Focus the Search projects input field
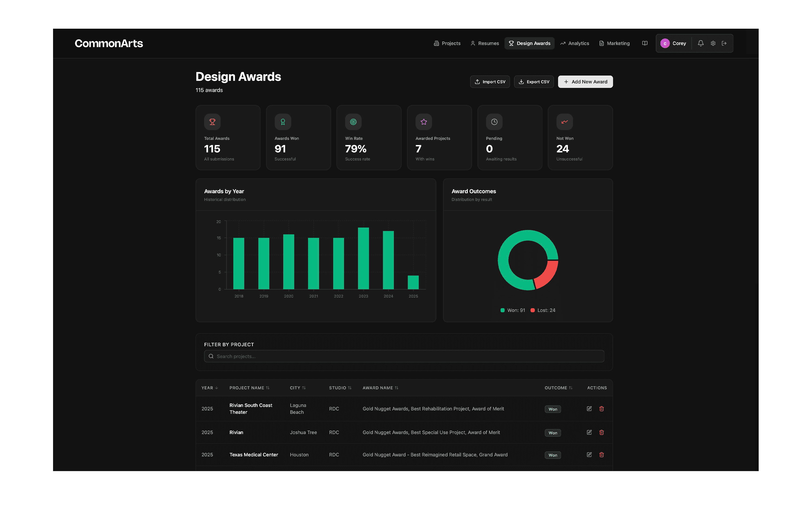812x509 pixels. point(404,356)
